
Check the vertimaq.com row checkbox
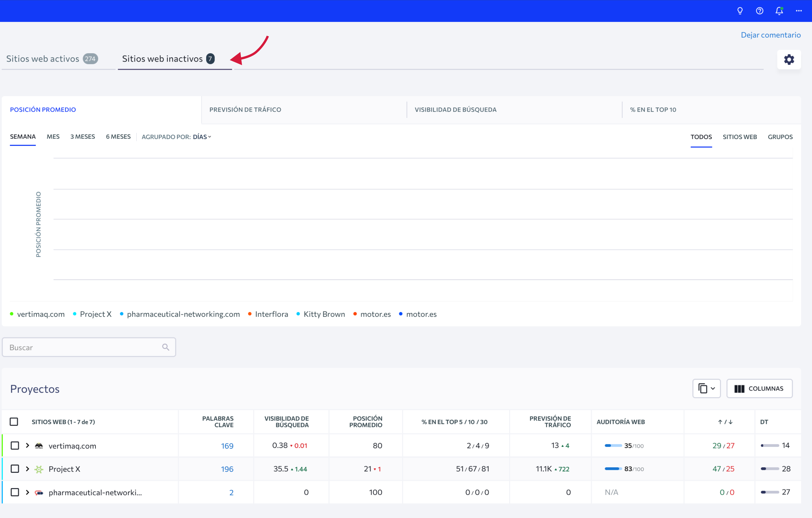[15, 445]
